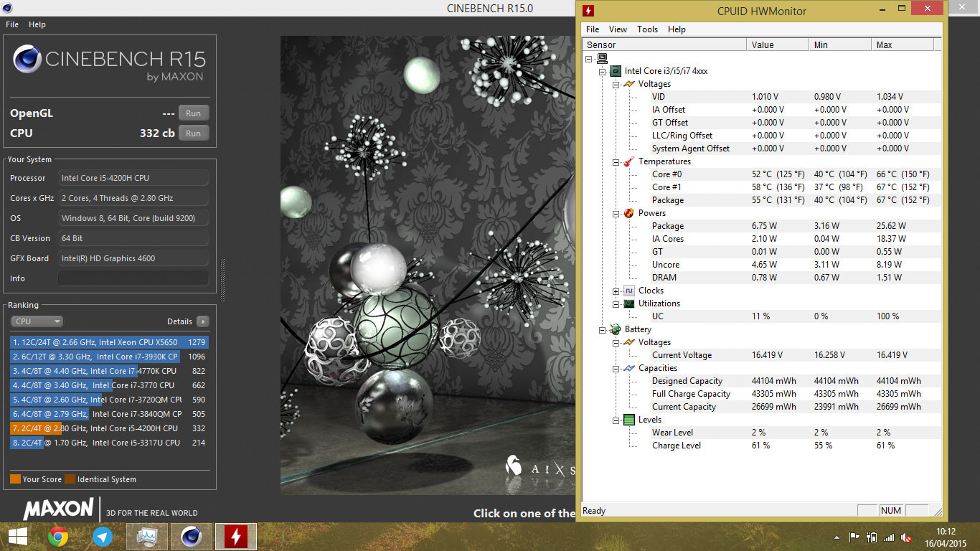980x551 pixels.
Task: Click the Clocks waveform icon
Action: (628, 291)
